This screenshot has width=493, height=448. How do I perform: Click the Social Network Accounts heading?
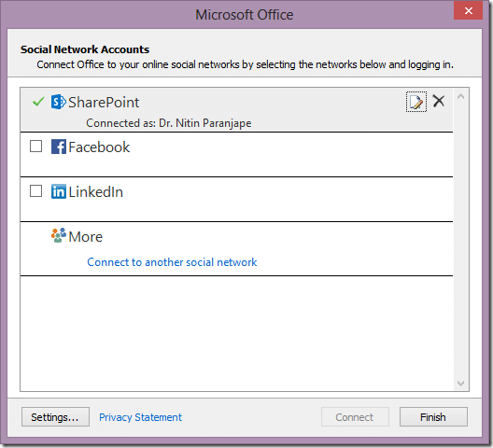coord(85,49)
